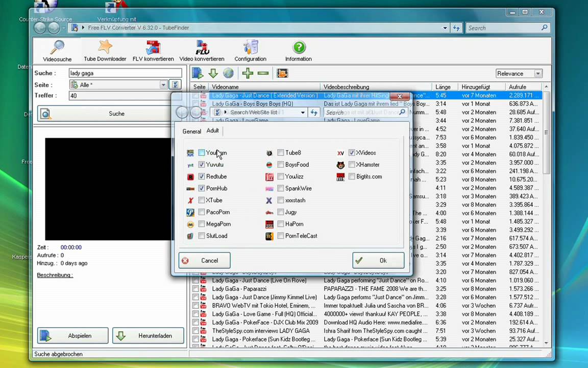Viewport: 588px width, 368px height.
Task: Check the box for TheStyleSpy.com interviews LADY GAGA
Action: (196, 331)
